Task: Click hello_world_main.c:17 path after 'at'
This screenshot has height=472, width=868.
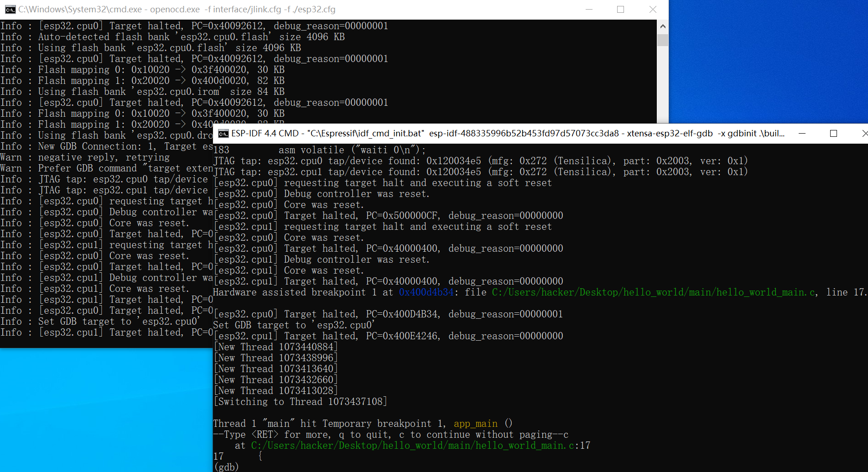Action: [421, 446]
